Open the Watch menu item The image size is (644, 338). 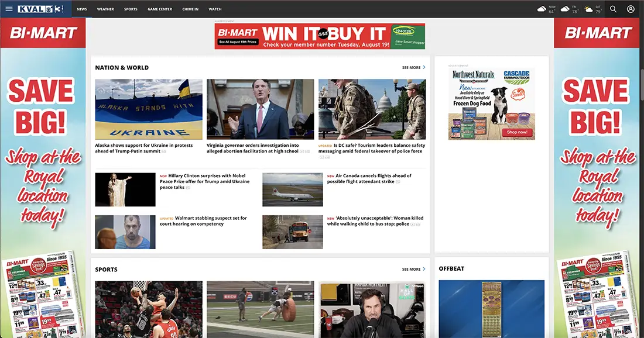(x=215, y=9)
